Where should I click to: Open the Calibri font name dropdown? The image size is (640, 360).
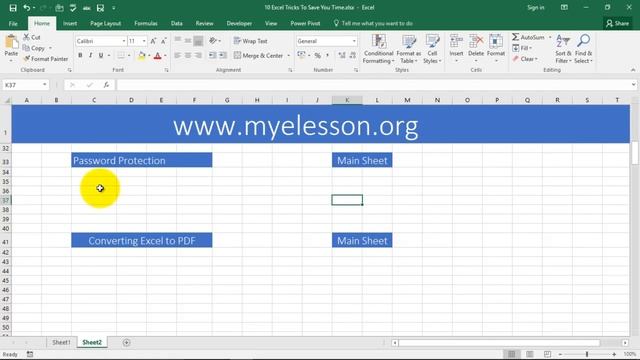tap(124, 41)
